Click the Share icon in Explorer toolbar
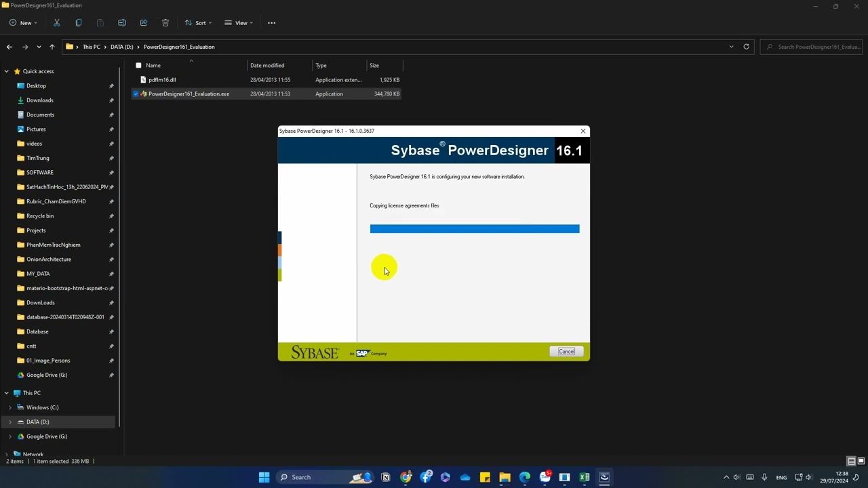The image size is (868, 488). pos(144,23)
